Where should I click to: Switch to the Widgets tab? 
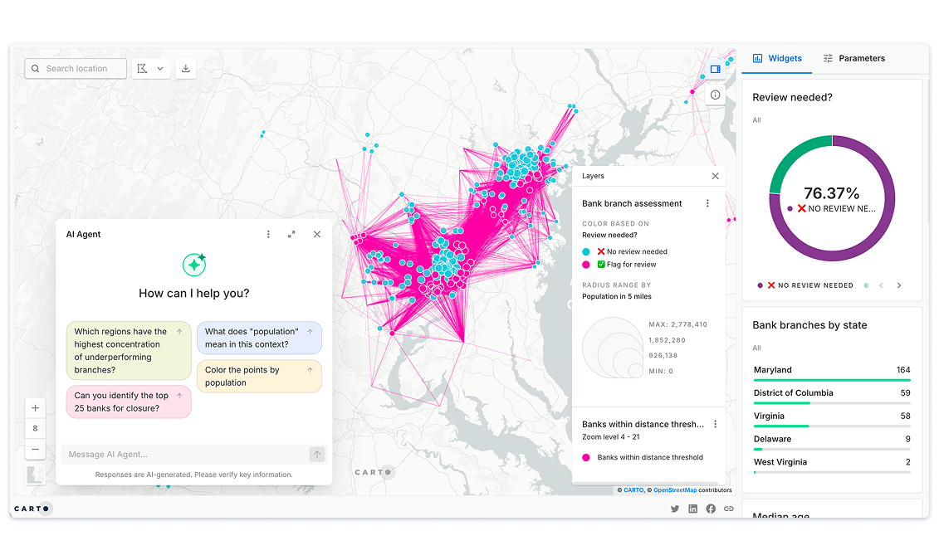point(777,58)
